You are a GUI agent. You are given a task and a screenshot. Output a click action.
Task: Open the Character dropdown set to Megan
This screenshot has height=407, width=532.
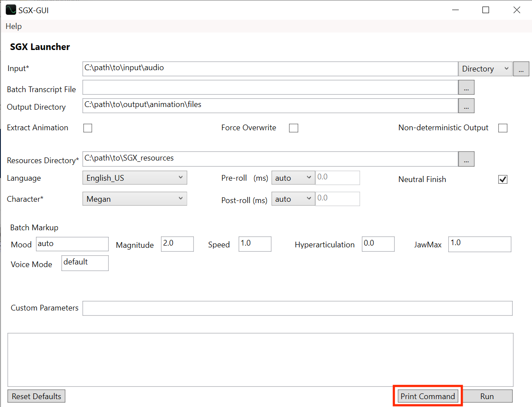[135, 199]
